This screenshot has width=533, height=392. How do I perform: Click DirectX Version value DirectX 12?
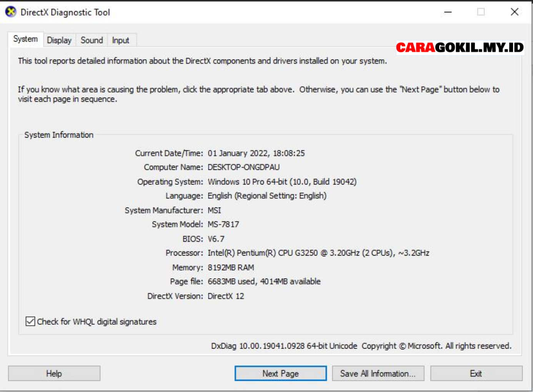(226, 296)
